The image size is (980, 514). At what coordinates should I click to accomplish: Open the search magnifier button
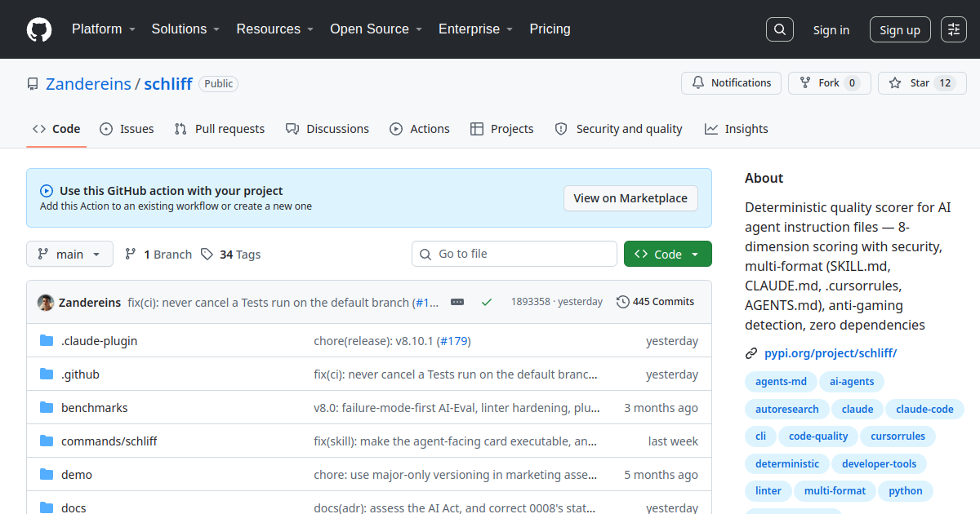click(x=780, y=29)
